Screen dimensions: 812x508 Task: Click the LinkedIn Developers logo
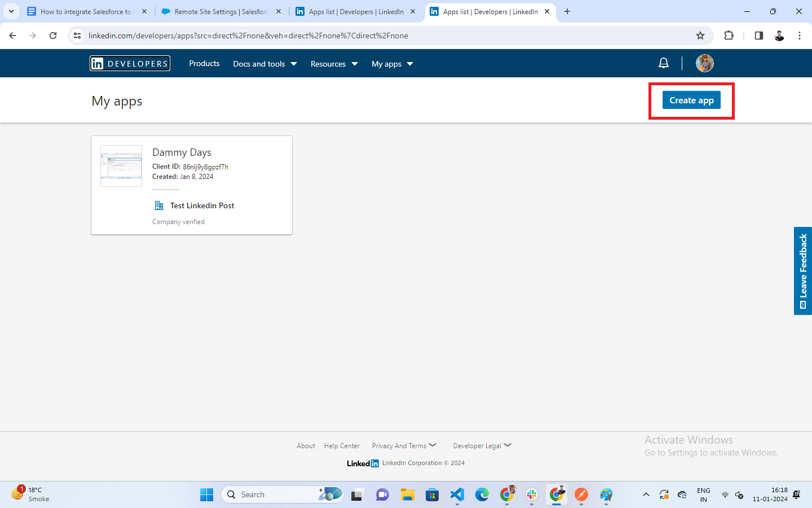[x=130, y=63]
